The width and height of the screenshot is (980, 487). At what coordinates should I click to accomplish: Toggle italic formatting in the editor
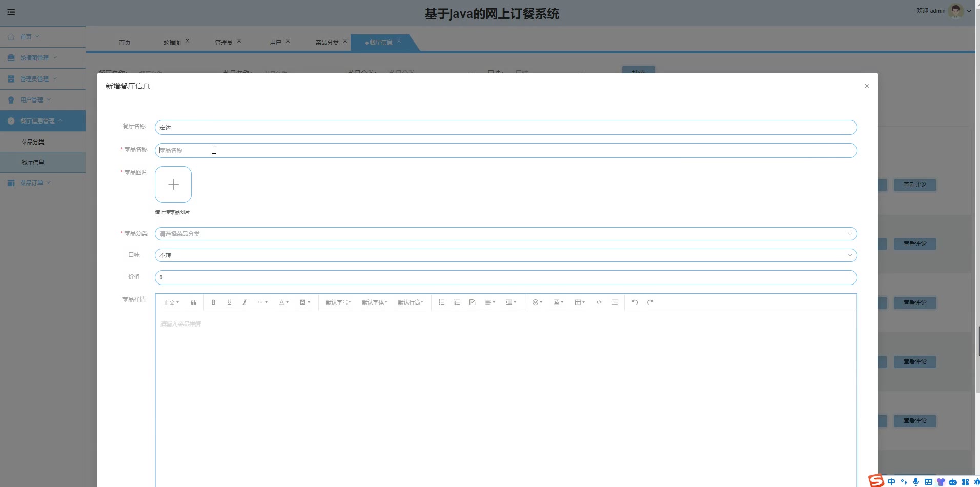(244, 302)
